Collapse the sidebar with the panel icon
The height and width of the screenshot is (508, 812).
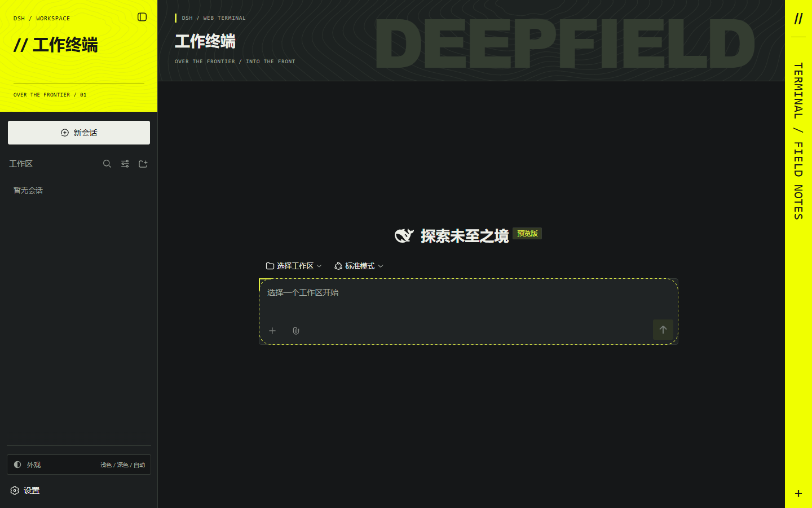142,17
